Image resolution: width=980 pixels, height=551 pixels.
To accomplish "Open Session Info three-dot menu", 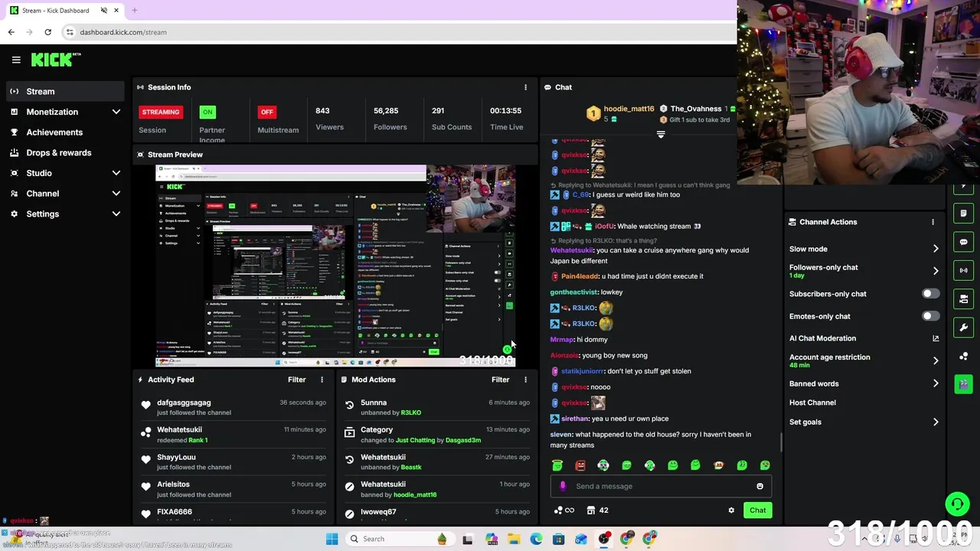I will pyautogui.click(x=525, y=87).
